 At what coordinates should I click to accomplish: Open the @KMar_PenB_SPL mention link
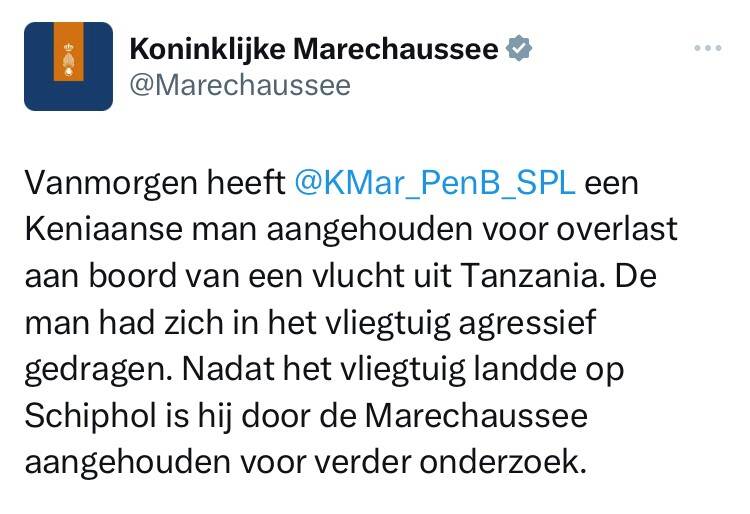click(x=436, y=185)
